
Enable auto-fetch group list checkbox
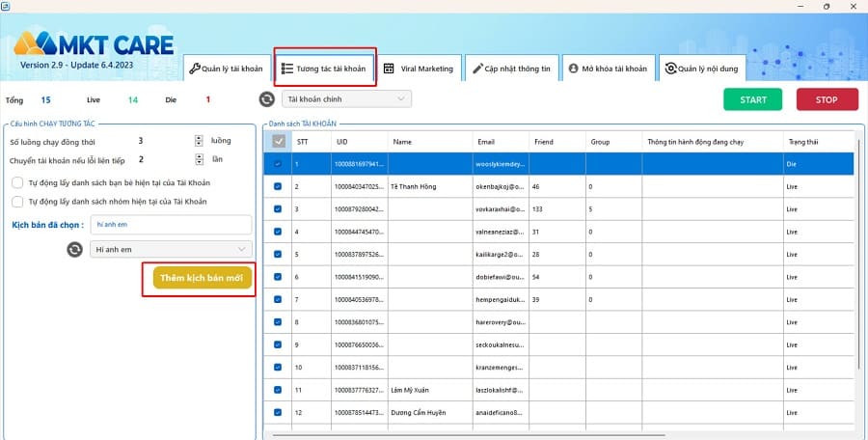(17, 202)
